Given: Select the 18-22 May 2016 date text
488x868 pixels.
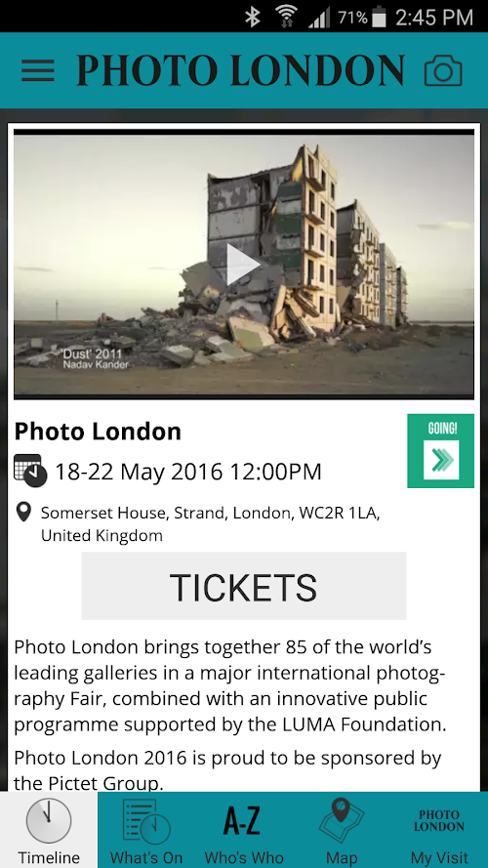Looking at the screenshot, I should 188,473.
